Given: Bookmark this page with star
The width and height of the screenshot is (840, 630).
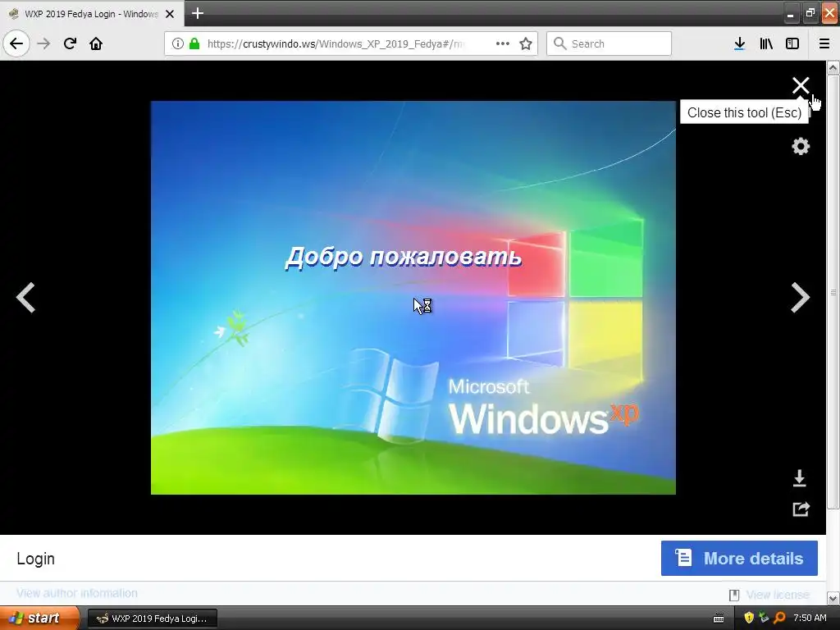Looking at the screenshot, I should point(526,43).
